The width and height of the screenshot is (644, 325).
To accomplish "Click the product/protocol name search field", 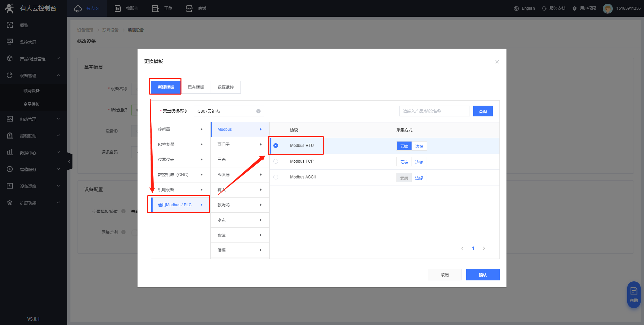I will 434,111.
